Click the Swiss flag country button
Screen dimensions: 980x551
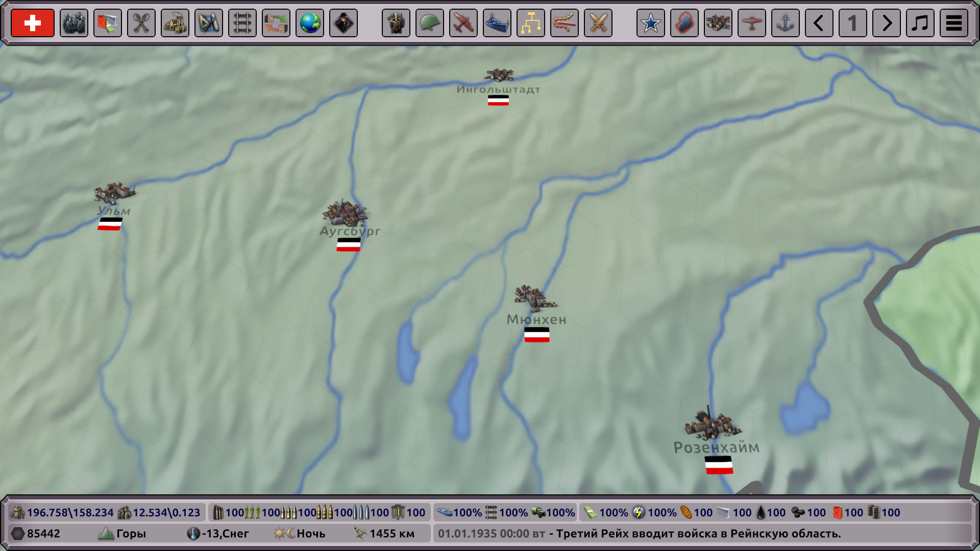[33, 23]
